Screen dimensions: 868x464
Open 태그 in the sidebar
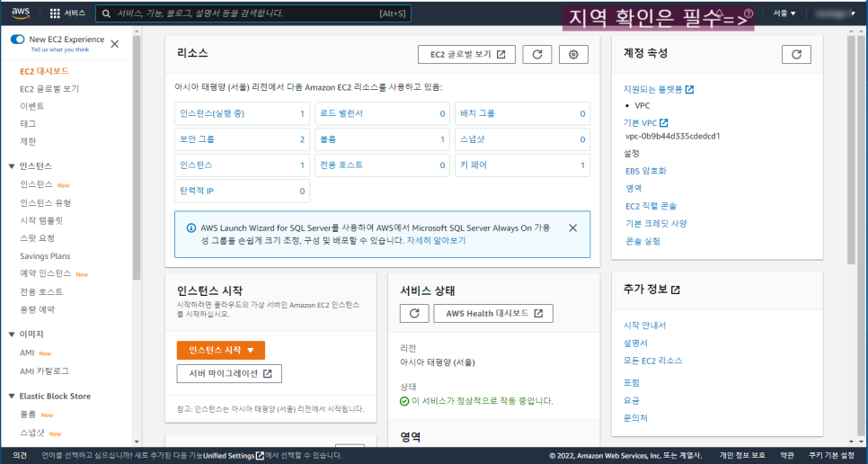click(28, 123)
